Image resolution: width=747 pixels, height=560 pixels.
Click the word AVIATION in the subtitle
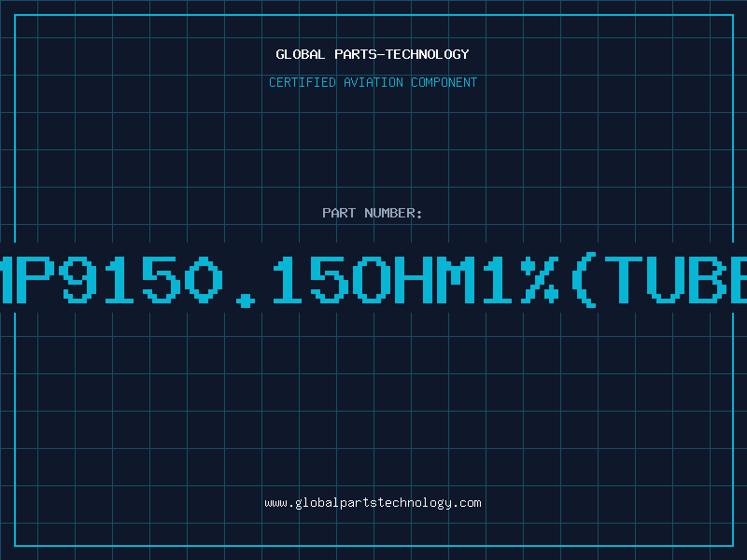click(x=373, y=82)
